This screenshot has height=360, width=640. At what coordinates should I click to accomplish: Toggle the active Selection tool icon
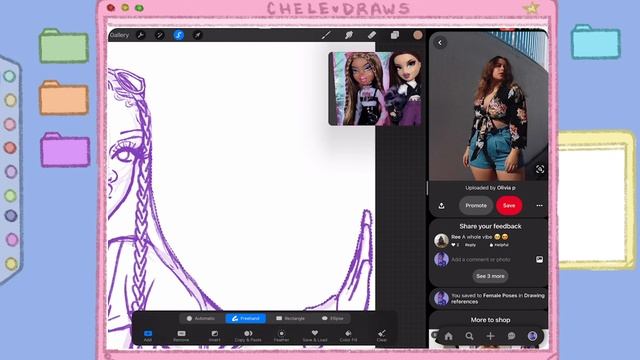[178, 35]
